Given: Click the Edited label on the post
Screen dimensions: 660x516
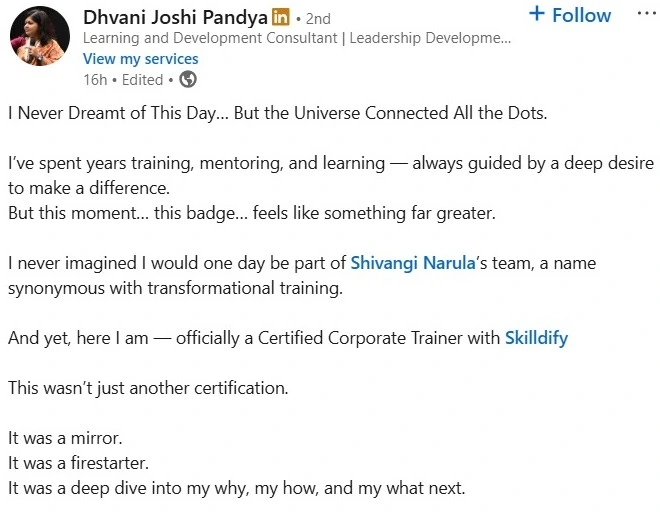Looking at the screenshot, I should pyautogui.click(x=142, y=79).
